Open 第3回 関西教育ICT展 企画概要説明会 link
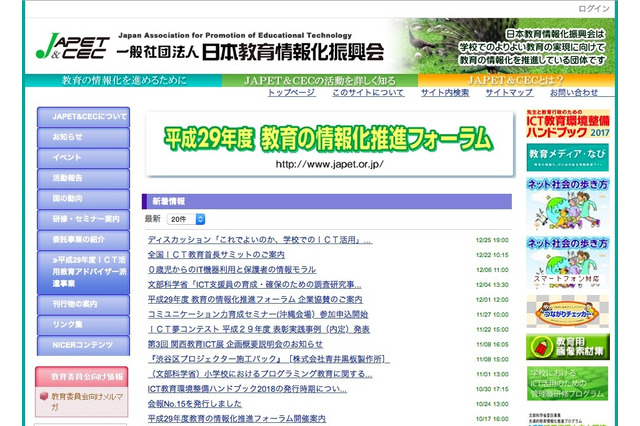 click(235, 344)
